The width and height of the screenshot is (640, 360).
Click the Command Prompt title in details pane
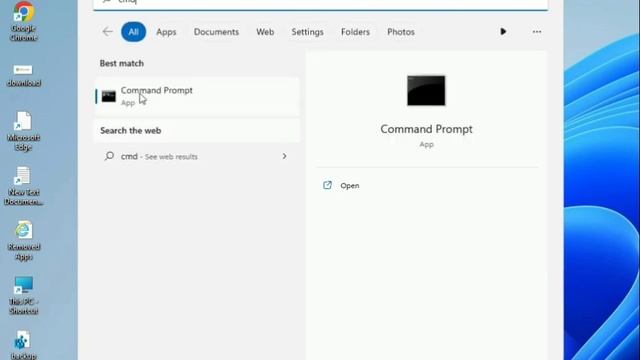point(426,129)
